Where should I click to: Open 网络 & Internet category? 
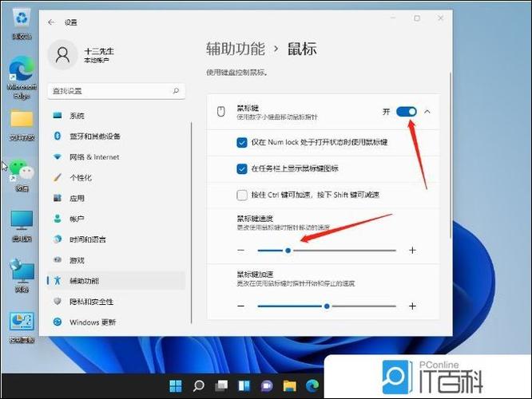pyautogui.click(x=117, y=156)
